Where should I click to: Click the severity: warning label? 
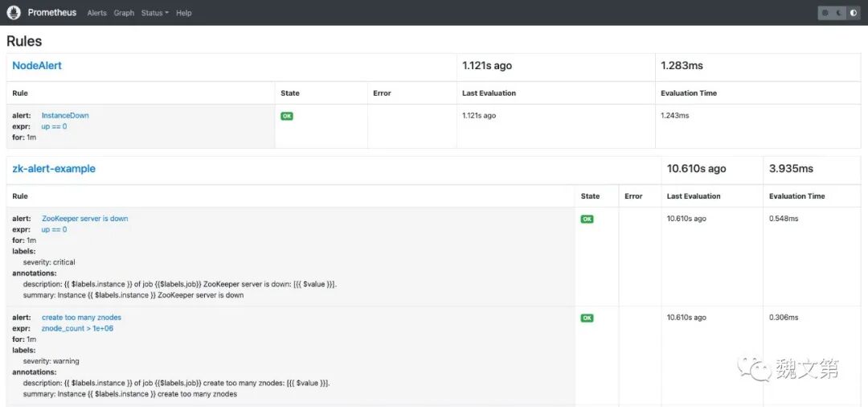tap(51, 361)
